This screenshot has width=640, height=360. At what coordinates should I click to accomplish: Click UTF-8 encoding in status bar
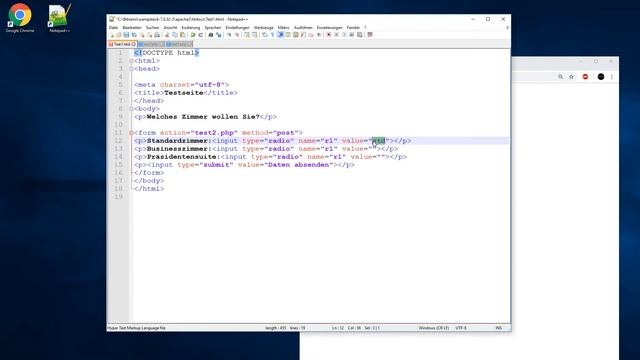pos(461,328)
